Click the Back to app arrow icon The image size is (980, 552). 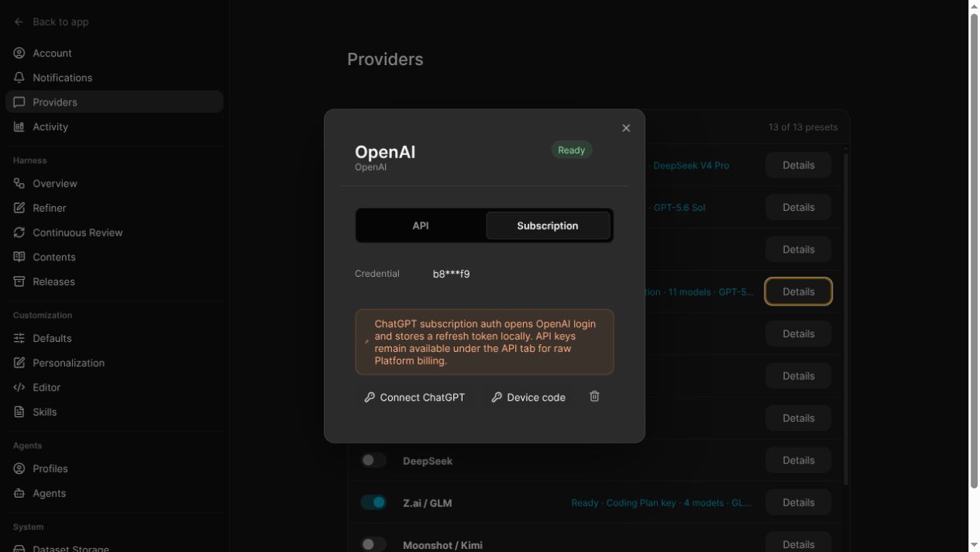19,22
